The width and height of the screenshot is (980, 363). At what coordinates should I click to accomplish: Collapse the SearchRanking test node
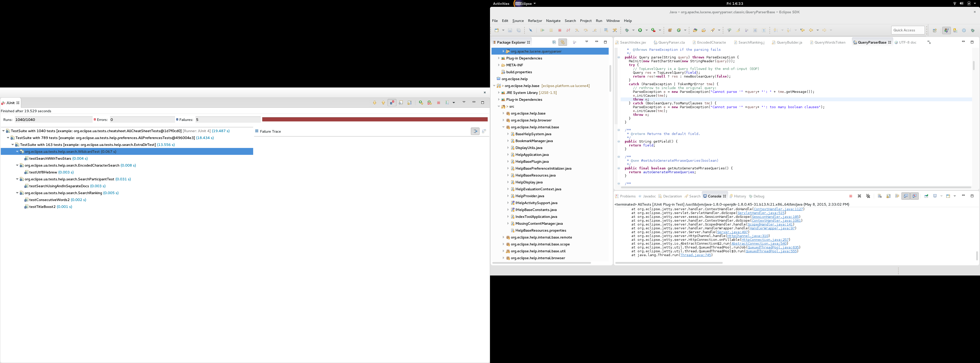[x=17, y=193]
